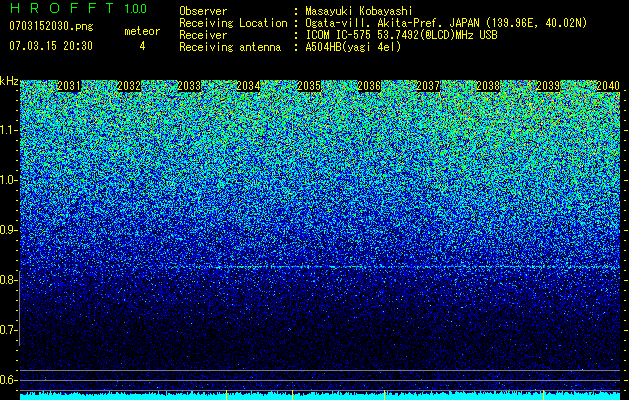The image size is (629, 400).
Task: Click the 2031 time marker
Action: coord(69,86)
